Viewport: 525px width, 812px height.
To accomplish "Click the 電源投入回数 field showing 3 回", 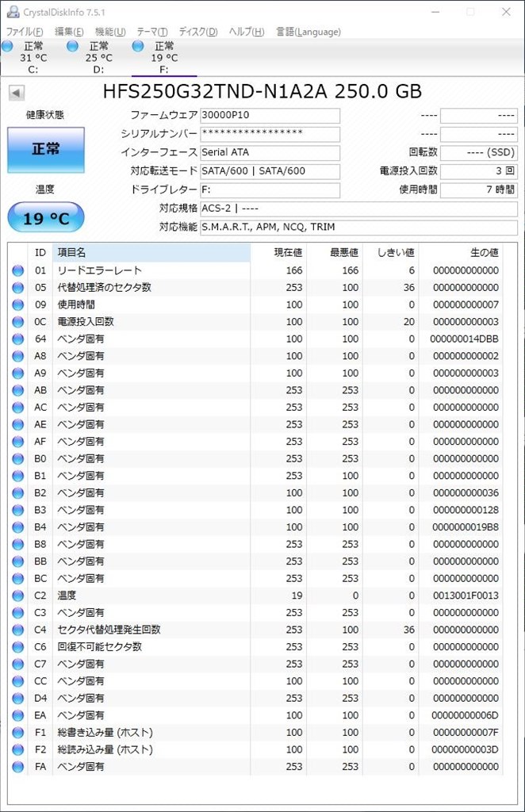I will tap(478, 171).
